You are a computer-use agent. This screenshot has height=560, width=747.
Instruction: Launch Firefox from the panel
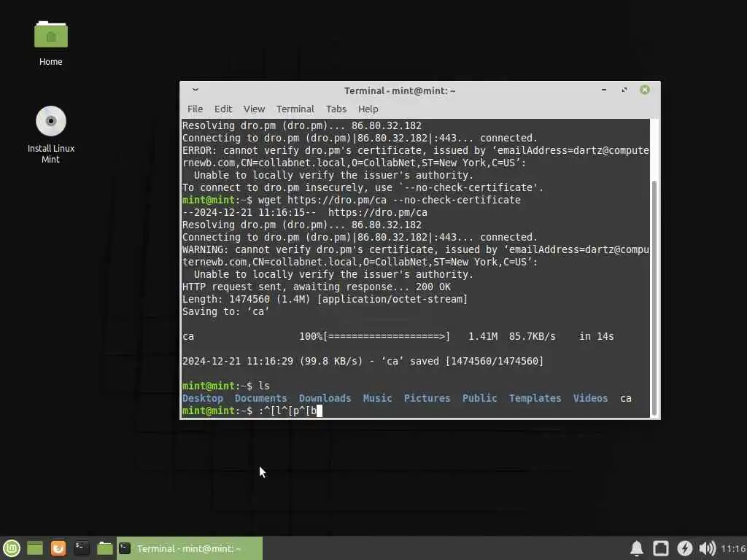point(58,548)
